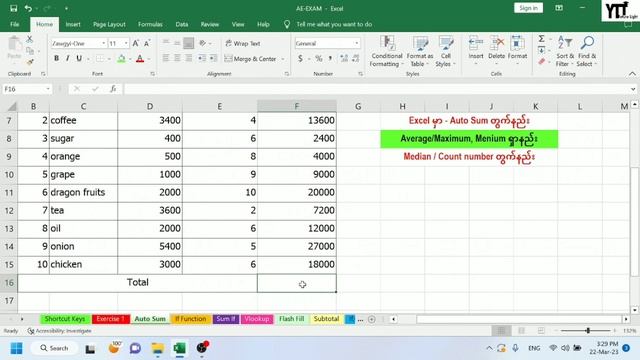The height and width of the screenshot is (360, 640).
Task: Switch to Normal view in status bar
Action: (501, 331)
